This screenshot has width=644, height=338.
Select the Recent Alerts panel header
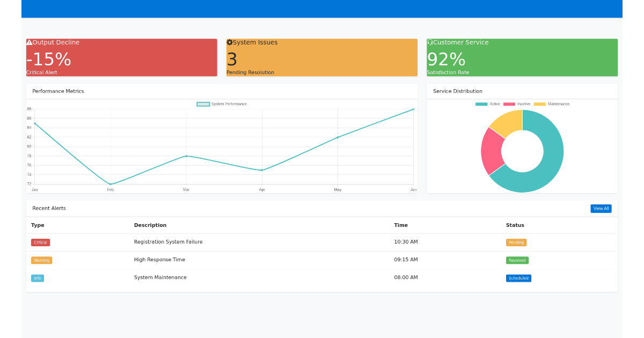[48, 208]
